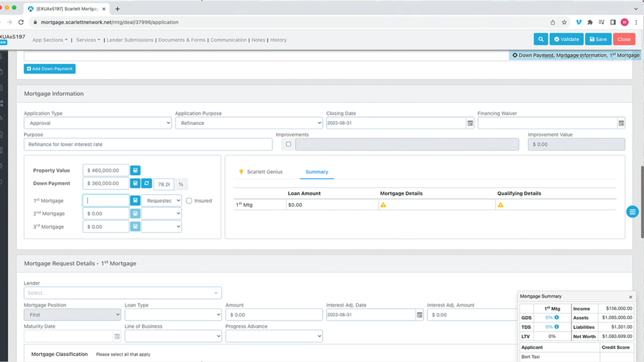Click the blue search magnifier button
644x362 pixels.
[x=541, y=39]
